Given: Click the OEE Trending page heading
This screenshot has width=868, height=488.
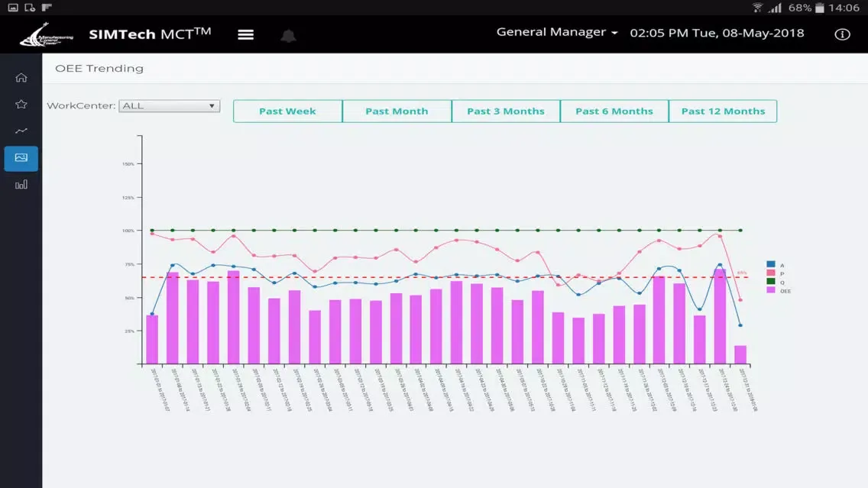Looking at the screenshot, I should pyautogui.click(x=99, y=68).
